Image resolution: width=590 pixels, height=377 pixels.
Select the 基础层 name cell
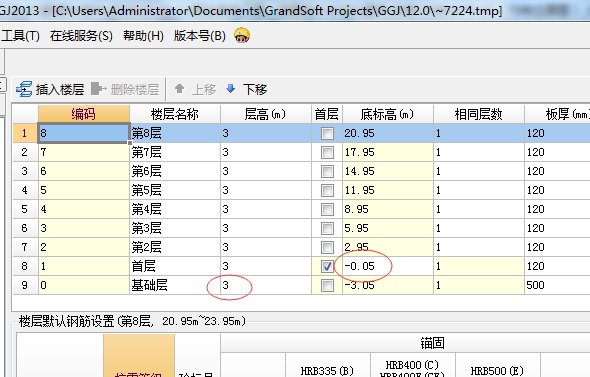pyautogui.click(x=175, y=285)
